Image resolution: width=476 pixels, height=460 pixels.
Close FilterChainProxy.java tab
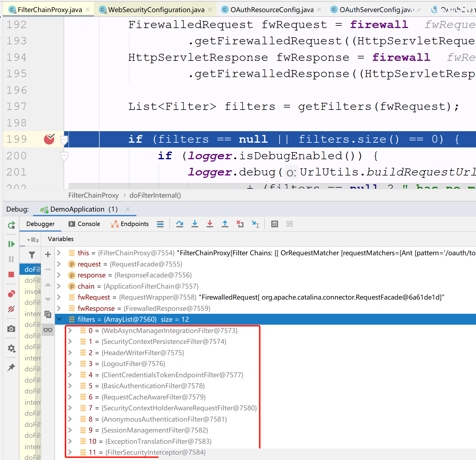click(88, 10)
